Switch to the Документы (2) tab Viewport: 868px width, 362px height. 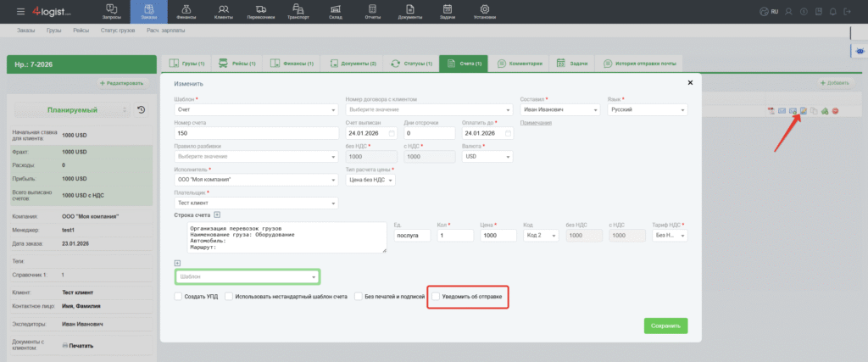pyautogui.click(x=351, y=64)
